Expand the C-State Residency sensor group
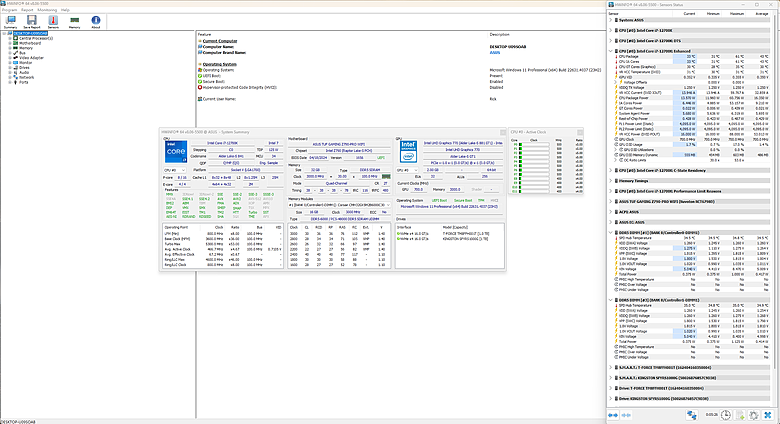Viewport: 780px width, 424px height. (x=611, y=171)
